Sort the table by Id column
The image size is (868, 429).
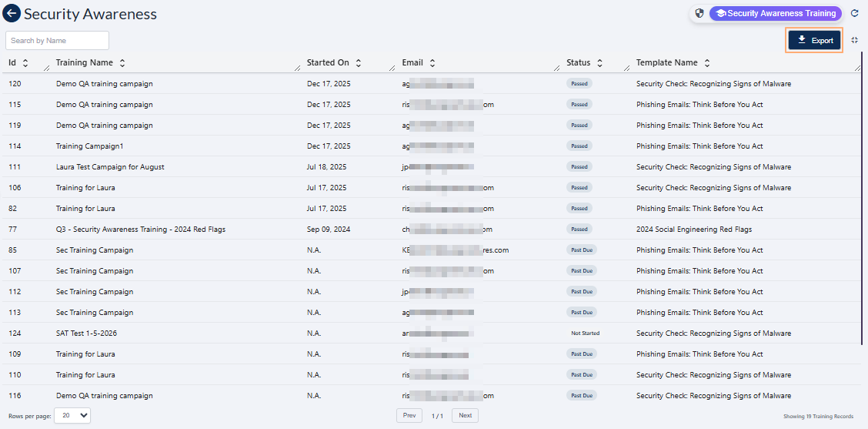(25, 63)
